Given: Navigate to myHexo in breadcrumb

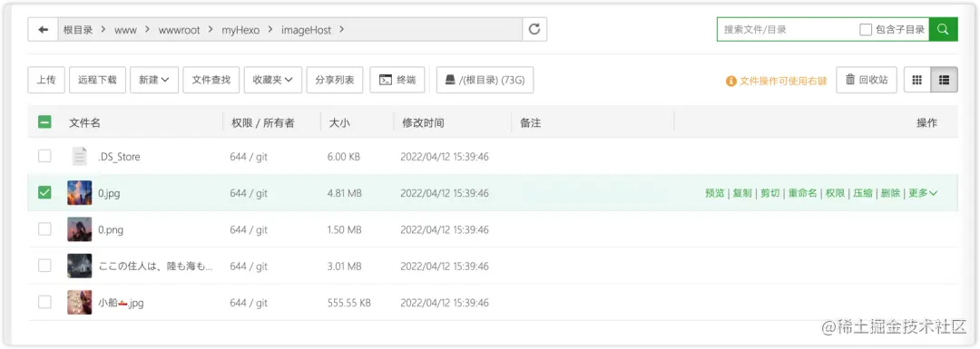Looking at the screenshot, I should pos(240,29).
